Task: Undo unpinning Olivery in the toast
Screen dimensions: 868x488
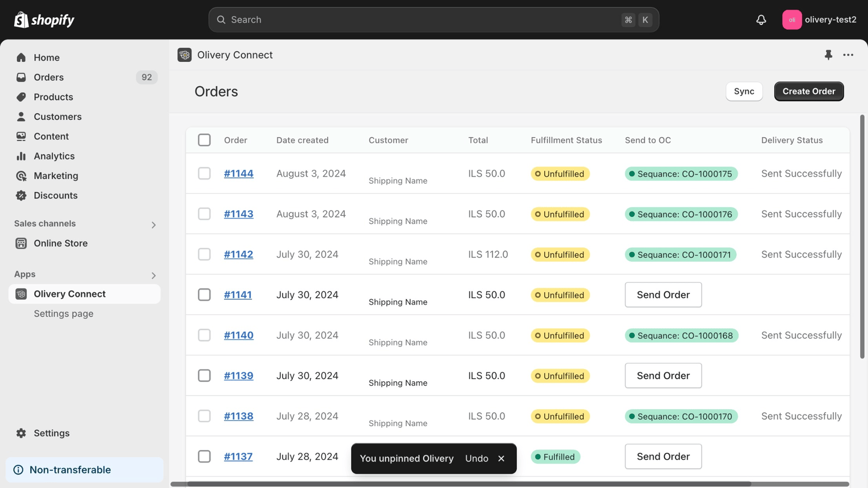Action: click(x=476, y=458)
